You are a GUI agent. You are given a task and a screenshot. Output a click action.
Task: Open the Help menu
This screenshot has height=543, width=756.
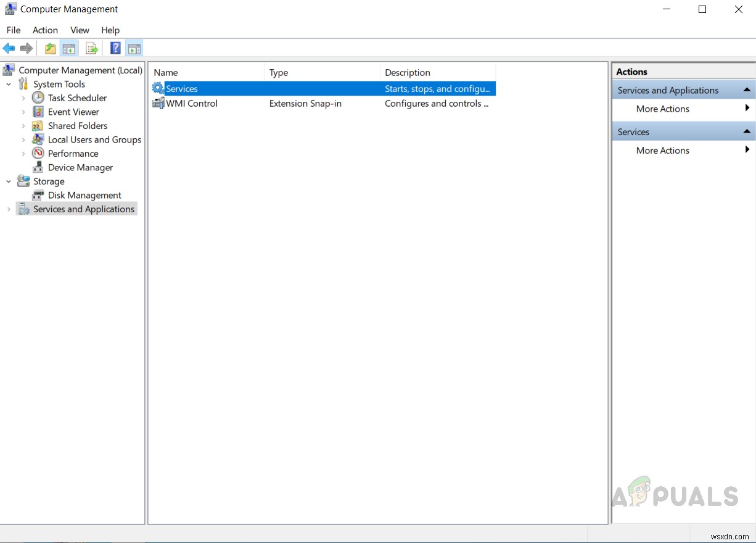coord(110,30)
